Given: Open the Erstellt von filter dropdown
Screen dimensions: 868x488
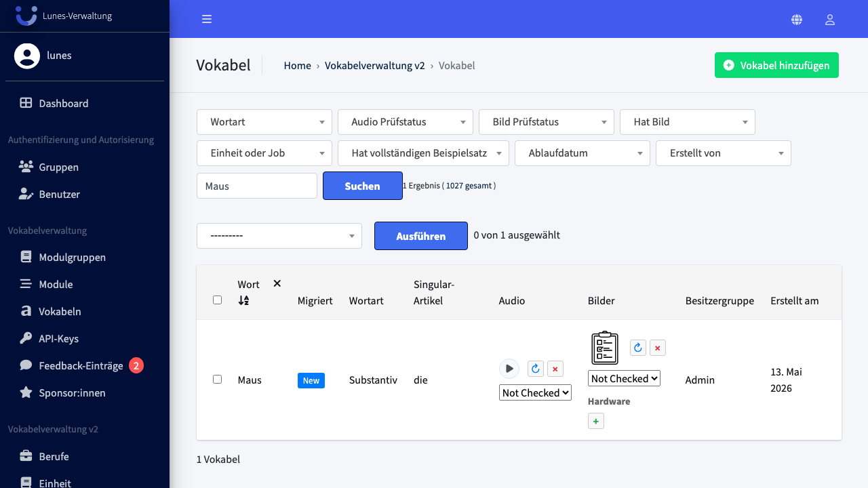Looking at the screenshot, I should click(724, 153).
